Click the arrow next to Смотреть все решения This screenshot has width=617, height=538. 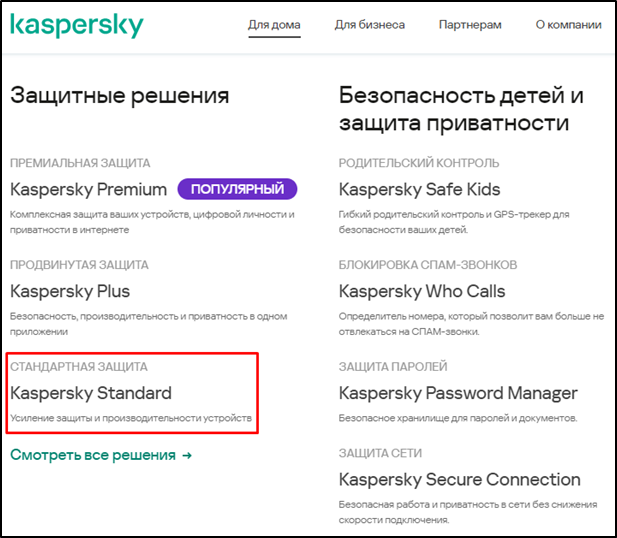click(185, 455)
